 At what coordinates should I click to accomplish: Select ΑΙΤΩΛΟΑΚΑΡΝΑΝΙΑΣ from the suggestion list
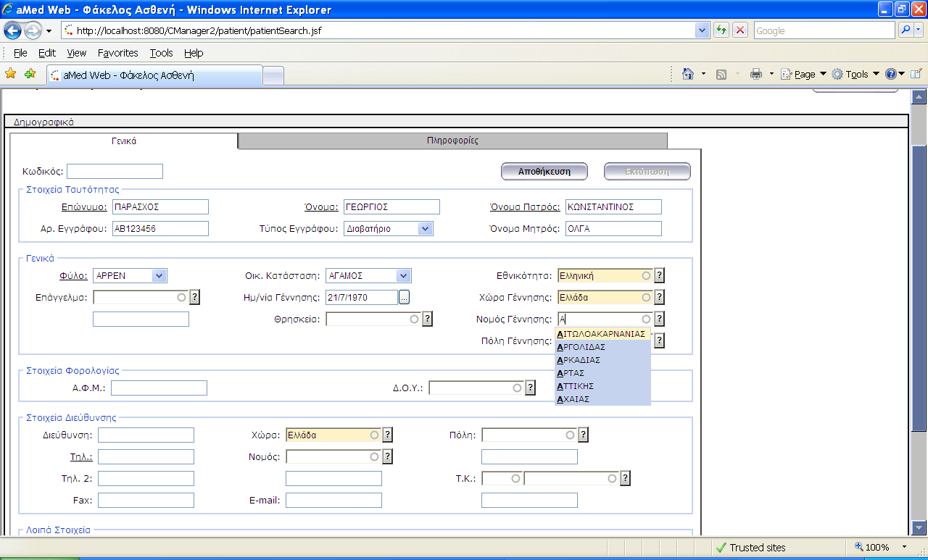coord(602,334)
